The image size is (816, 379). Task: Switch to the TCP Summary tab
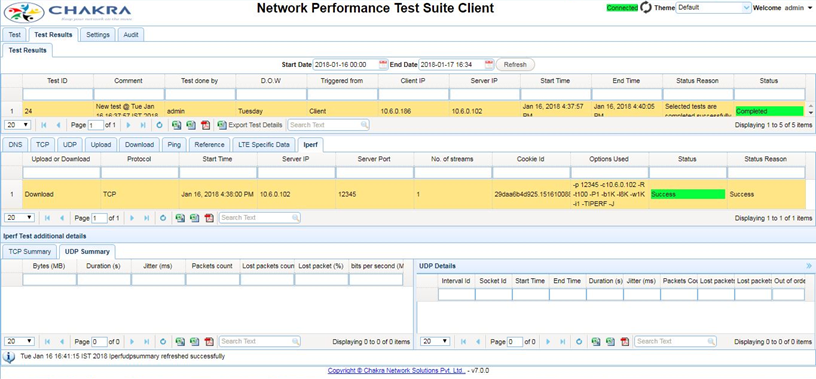(x=30, y=251)
